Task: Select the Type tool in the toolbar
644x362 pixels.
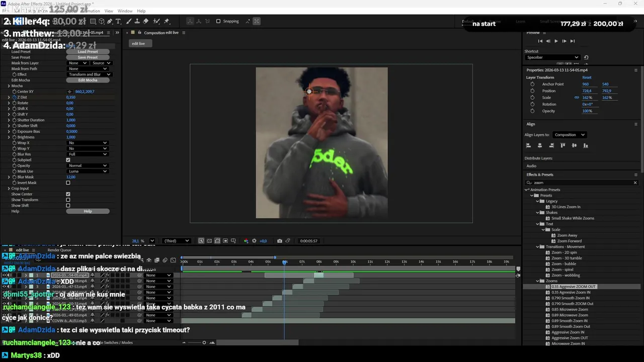Action: point(118,21)
